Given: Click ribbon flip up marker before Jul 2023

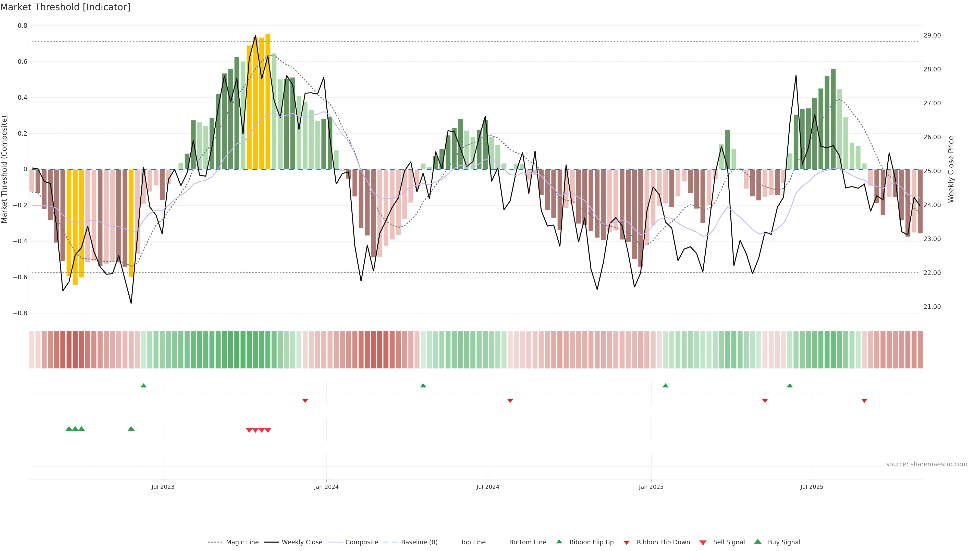Looking at the screenshot, I should (x=143, y=386).
